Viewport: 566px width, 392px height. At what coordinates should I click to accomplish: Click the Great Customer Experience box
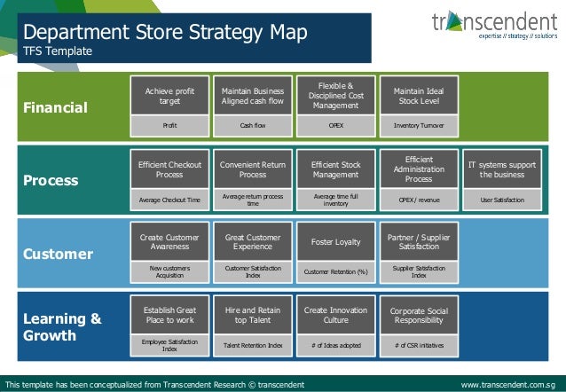point(253,241)
